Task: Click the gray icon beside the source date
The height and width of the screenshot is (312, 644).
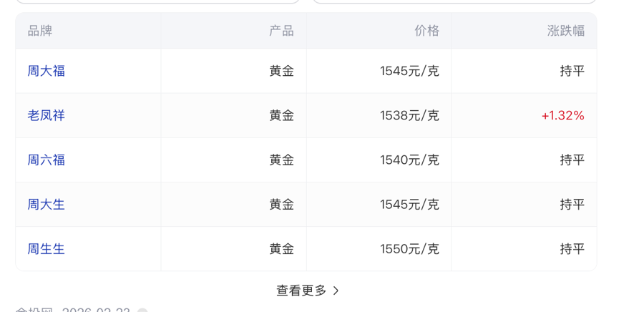Action: [142, 311]
